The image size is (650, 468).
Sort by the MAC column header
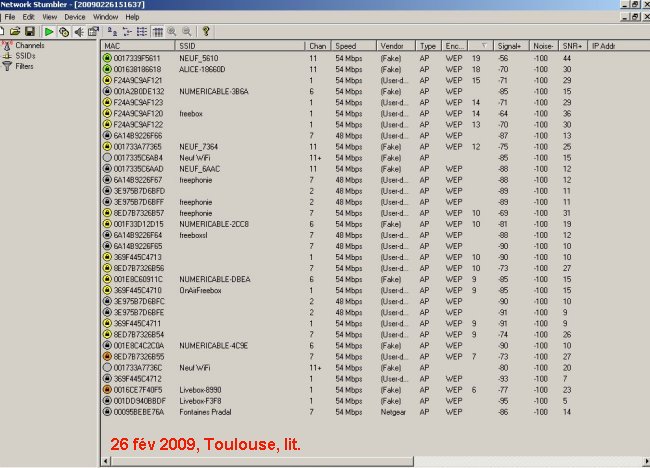pos(138,46)
